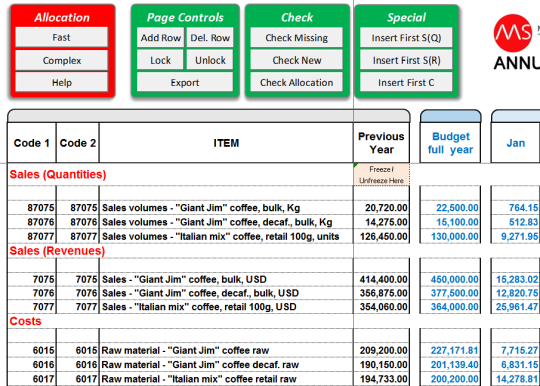The image size is (540, 386).
Task: Select Code 2 cell 6016
Action: [77, 365]
